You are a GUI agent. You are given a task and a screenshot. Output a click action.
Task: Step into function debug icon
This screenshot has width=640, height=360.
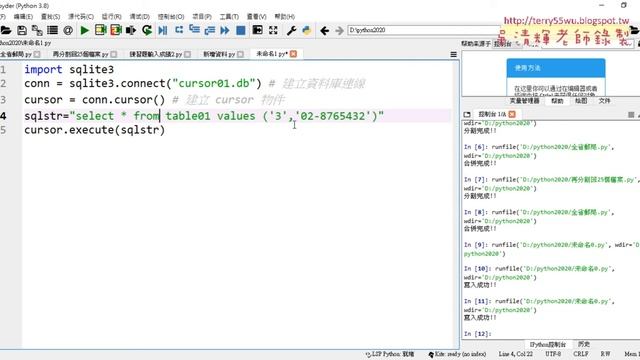[194, 30]
